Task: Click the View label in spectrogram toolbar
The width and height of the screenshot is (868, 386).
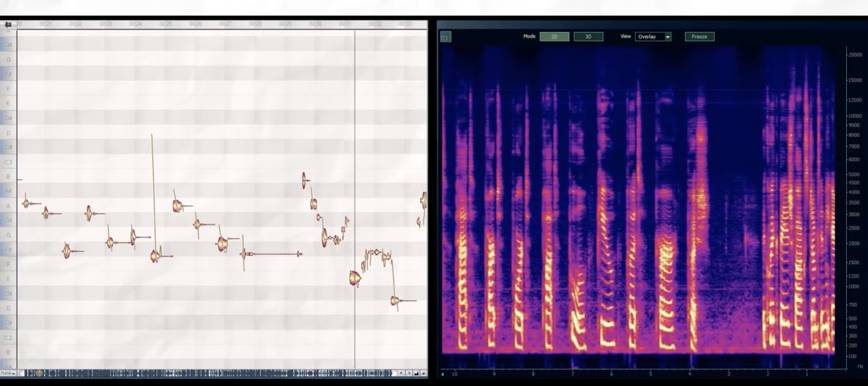Action: pyautogui.click(x=626, y=36)
